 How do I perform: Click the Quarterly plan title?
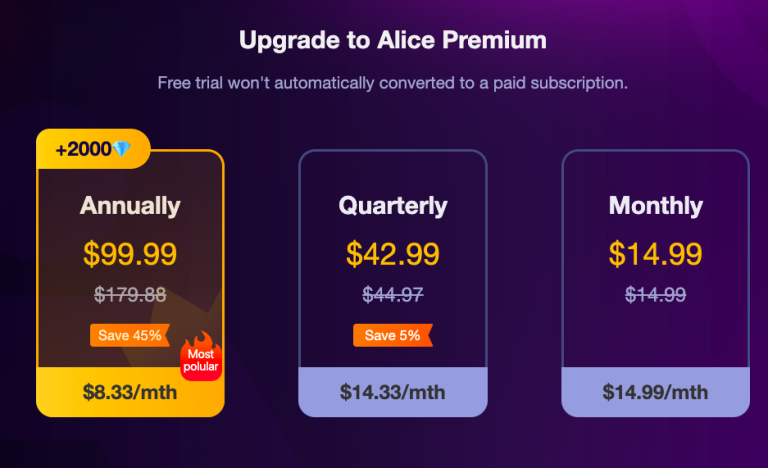pos(393,206)
